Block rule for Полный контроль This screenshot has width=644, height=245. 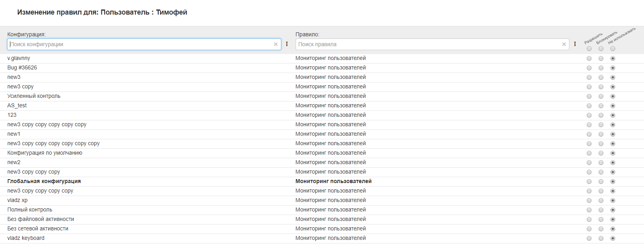[601, 210]
